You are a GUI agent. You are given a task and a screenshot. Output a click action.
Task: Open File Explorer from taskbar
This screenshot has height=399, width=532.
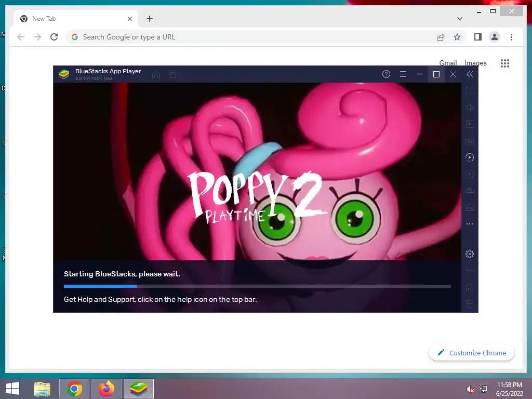pyautogui.click(x=42, y=389)
